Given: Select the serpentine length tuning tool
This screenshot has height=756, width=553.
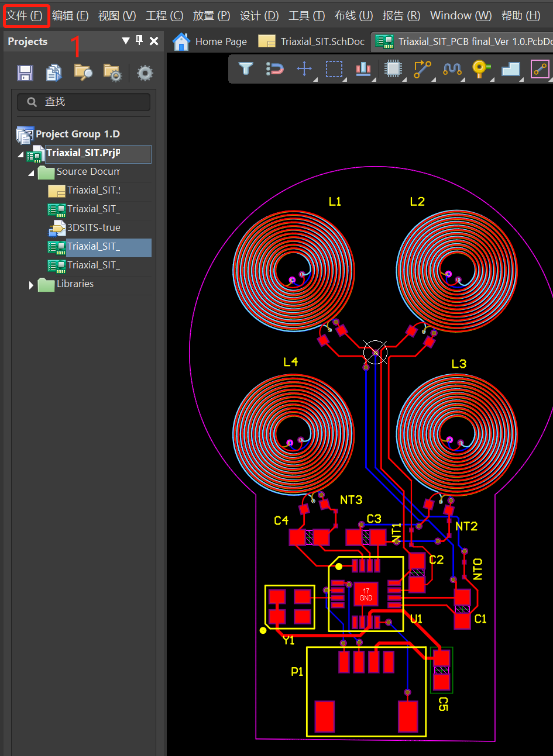Looking at the screenshot, I should [452, 69].
